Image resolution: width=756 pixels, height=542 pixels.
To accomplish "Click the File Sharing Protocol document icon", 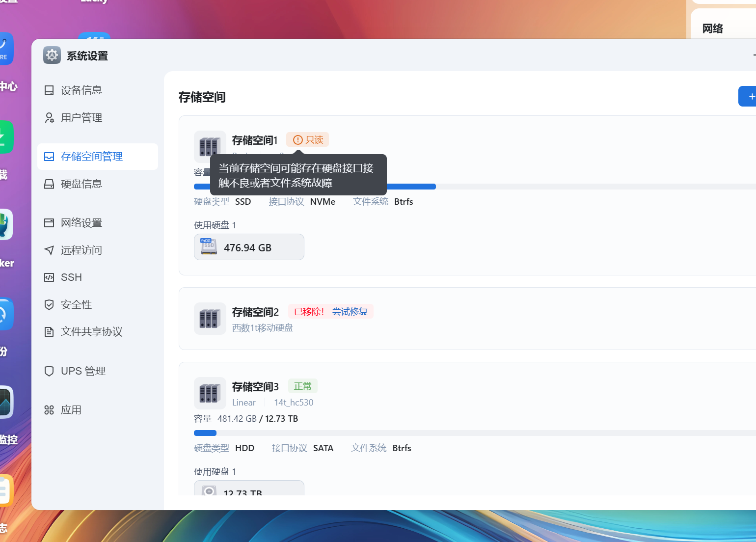I will (49, 332).
